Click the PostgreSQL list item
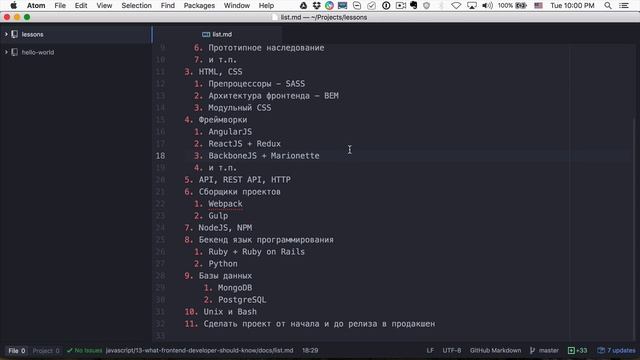The width and height of the screenshot is (640, 360). coord(242,300)
